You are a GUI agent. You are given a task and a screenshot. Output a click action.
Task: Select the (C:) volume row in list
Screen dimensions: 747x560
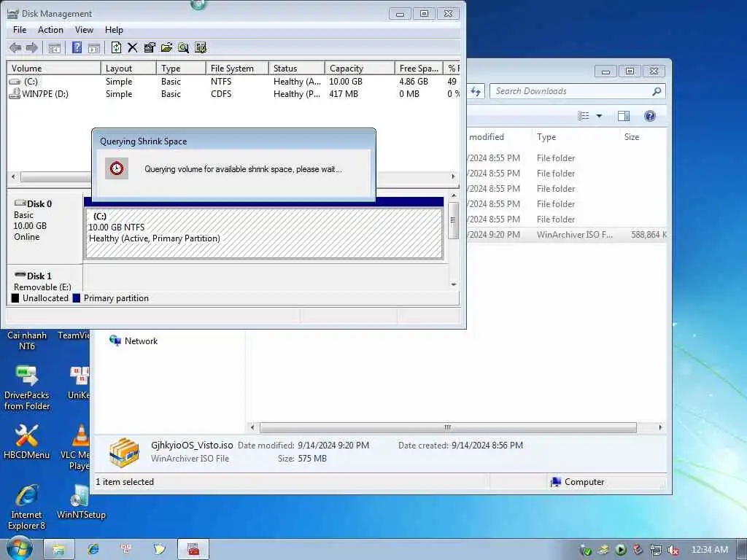pyautogui.click(x=233, y=82)
